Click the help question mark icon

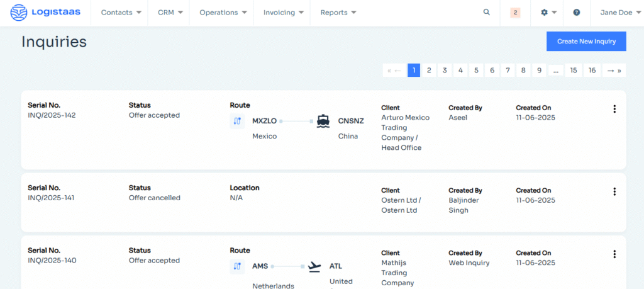(577, 13)
